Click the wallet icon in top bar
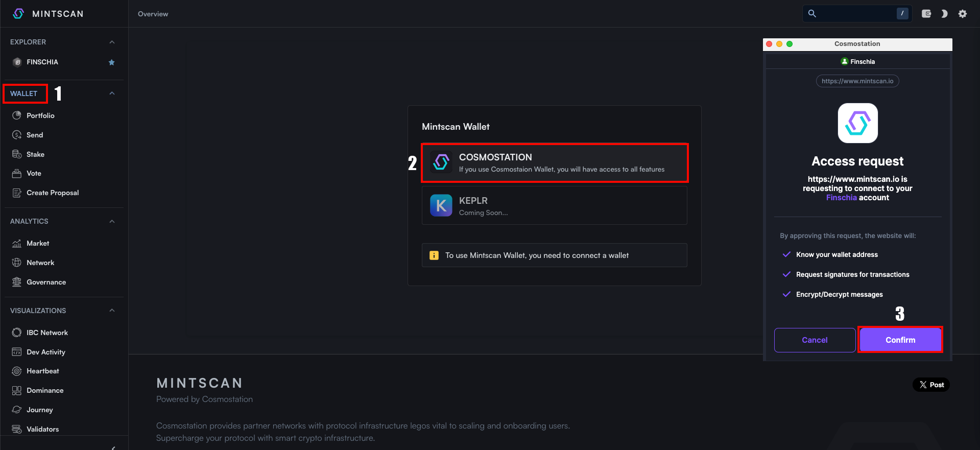Image resolution: width=980 pixels, height=450 pixels. pyautogui.click(x=926, y=14)
